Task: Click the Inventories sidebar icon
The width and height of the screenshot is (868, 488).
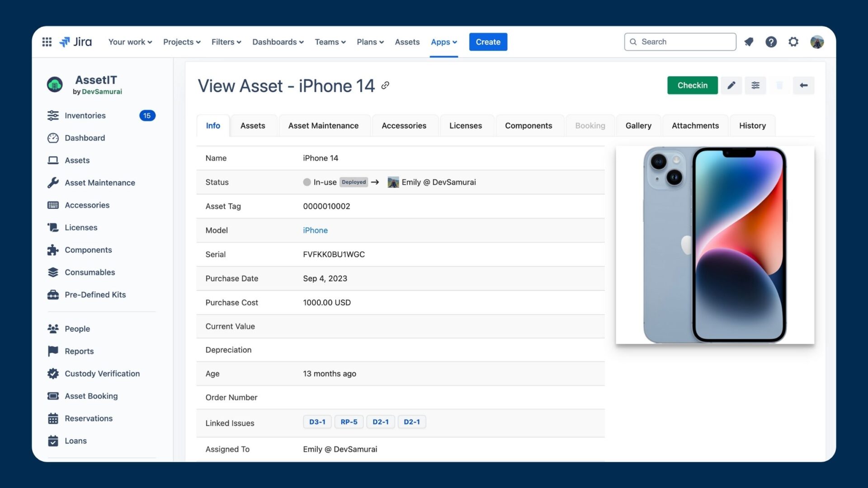Action: tap(53, 116)
